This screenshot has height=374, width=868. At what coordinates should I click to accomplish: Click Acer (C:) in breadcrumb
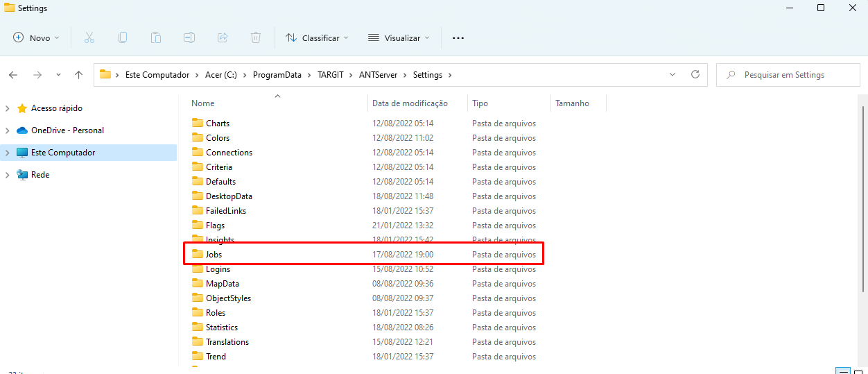click(x=221, y=75)
